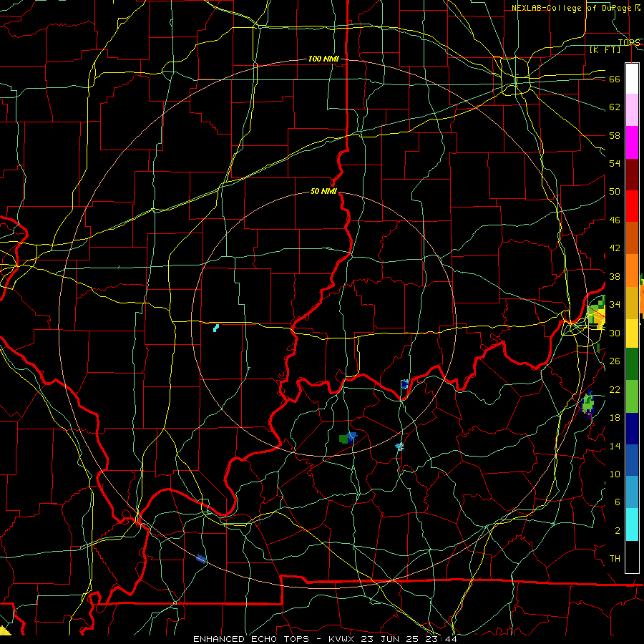Click the '30' legend value

615,333
